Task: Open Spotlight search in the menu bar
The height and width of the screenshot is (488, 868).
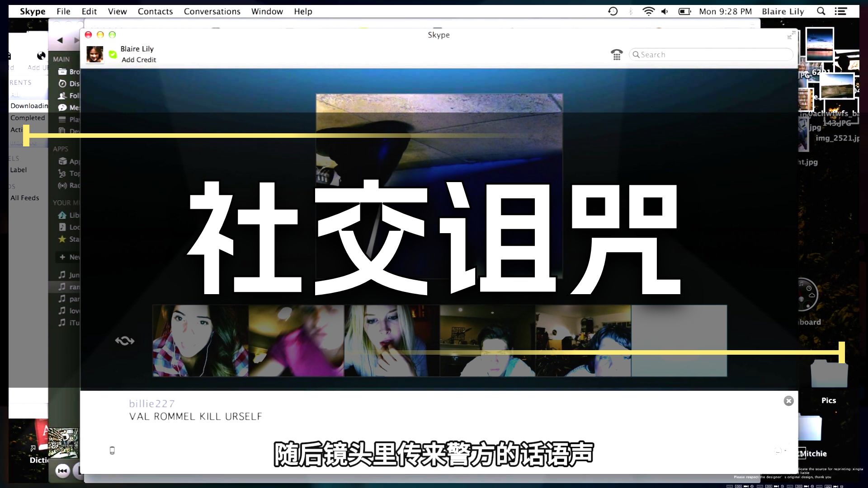Action: pos(821,11)
